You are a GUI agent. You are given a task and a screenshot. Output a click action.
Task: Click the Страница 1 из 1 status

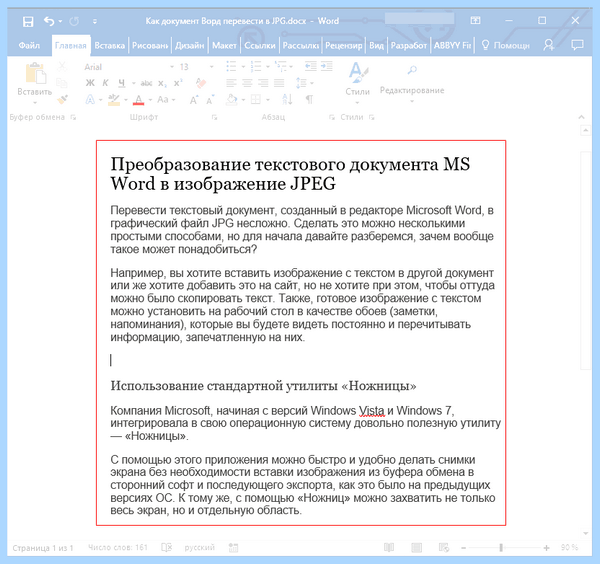(42, 548)
